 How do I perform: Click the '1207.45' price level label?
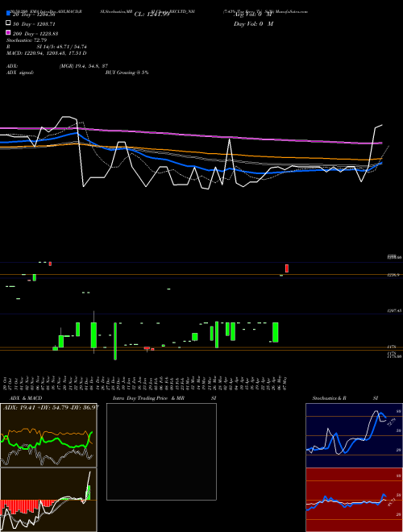pos(394,311)
